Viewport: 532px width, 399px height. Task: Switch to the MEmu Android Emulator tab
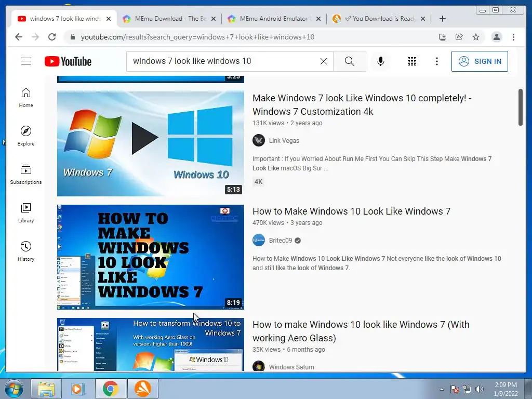coord(273,19)
